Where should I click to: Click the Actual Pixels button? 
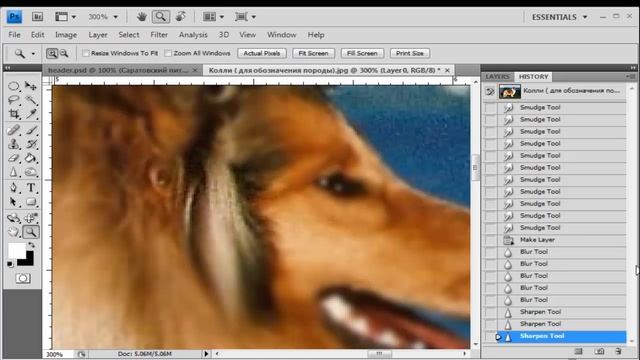(262, 53)
